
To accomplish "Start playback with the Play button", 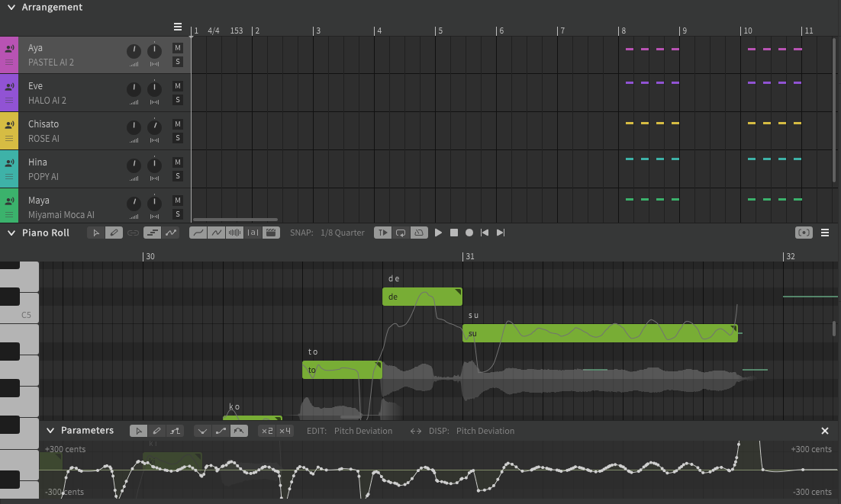I will tap(438, 233).
